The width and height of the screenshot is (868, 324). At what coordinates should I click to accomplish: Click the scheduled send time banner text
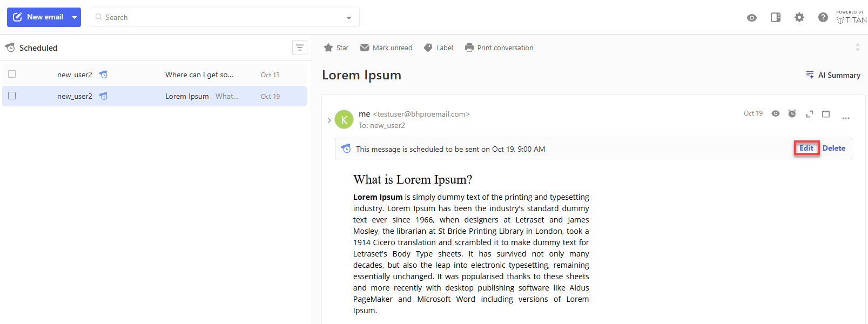450,149
